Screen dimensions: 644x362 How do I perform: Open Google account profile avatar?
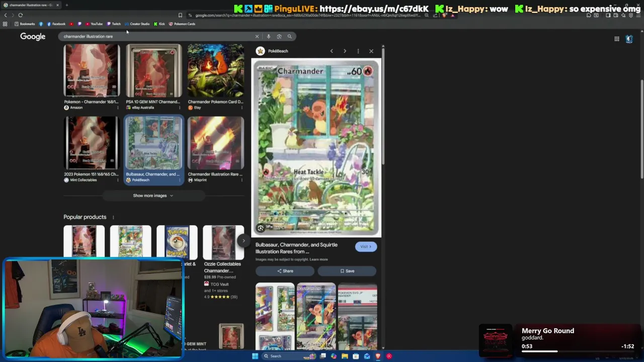coord(629,39)
